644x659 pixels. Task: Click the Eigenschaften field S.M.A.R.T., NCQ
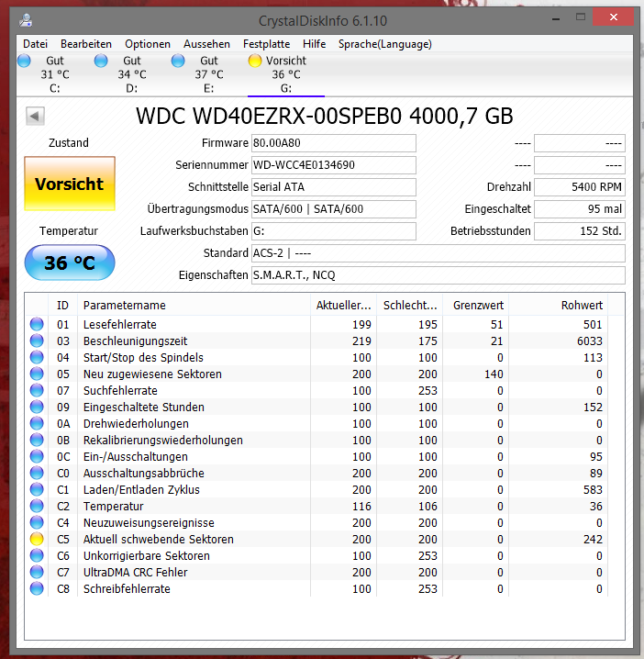pyautogui.click(x=439, y=275)
